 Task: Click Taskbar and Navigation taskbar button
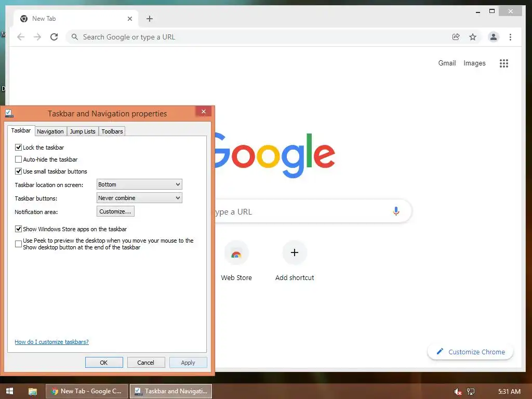(x=171, y=391)
